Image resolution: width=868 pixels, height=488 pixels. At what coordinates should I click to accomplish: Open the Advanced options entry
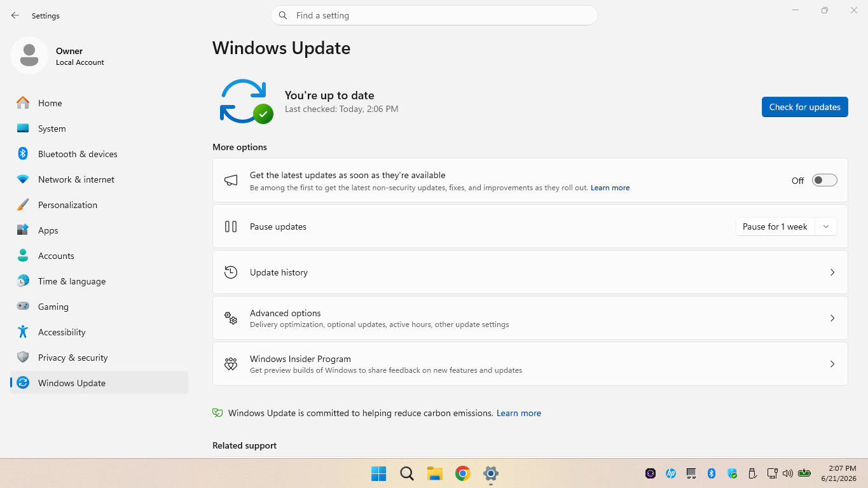530,318
